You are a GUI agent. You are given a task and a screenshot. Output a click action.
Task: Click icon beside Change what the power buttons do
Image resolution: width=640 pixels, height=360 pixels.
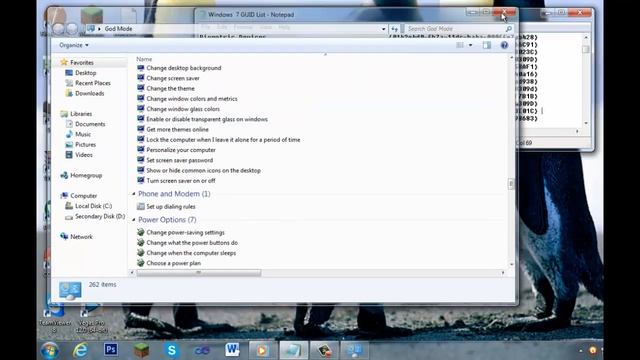(141, 242)
